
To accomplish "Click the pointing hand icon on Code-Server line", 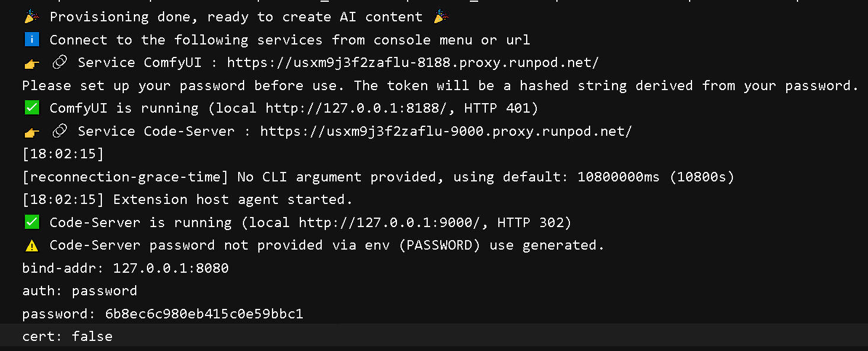I will [32, 131].
